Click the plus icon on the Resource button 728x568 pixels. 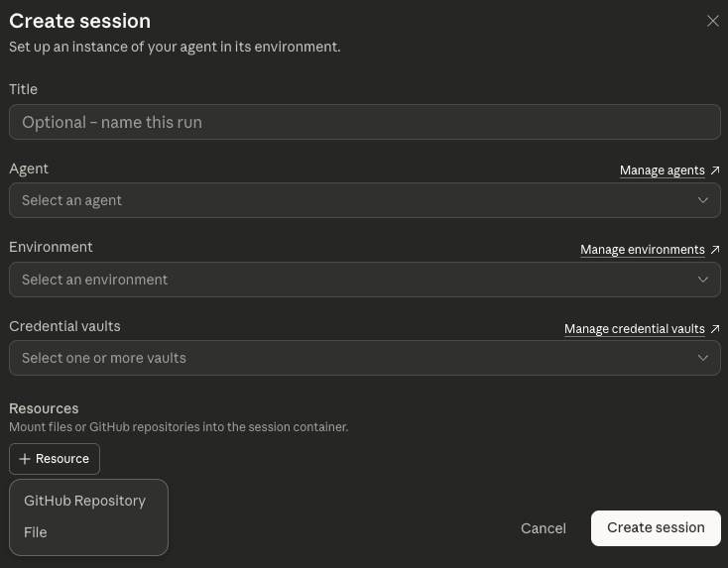pos(25,459)
